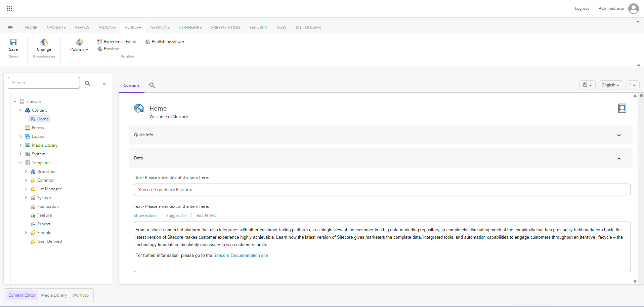Click the User Defined folder icon

(33, 241)
